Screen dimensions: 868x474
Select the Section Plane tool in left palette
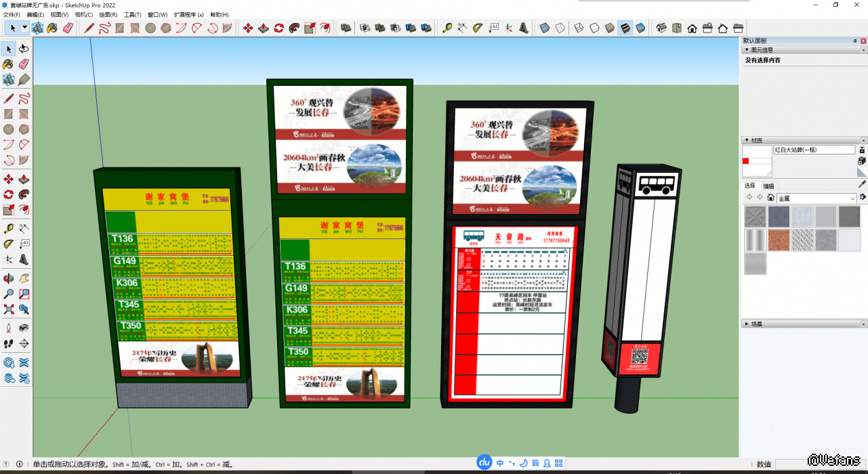tap(24, 344)
